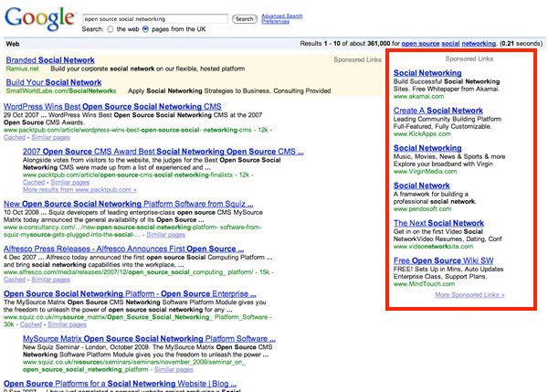Open 'Open Source Platforms for a Social Networking Website' result

click(x=121, y=384)
